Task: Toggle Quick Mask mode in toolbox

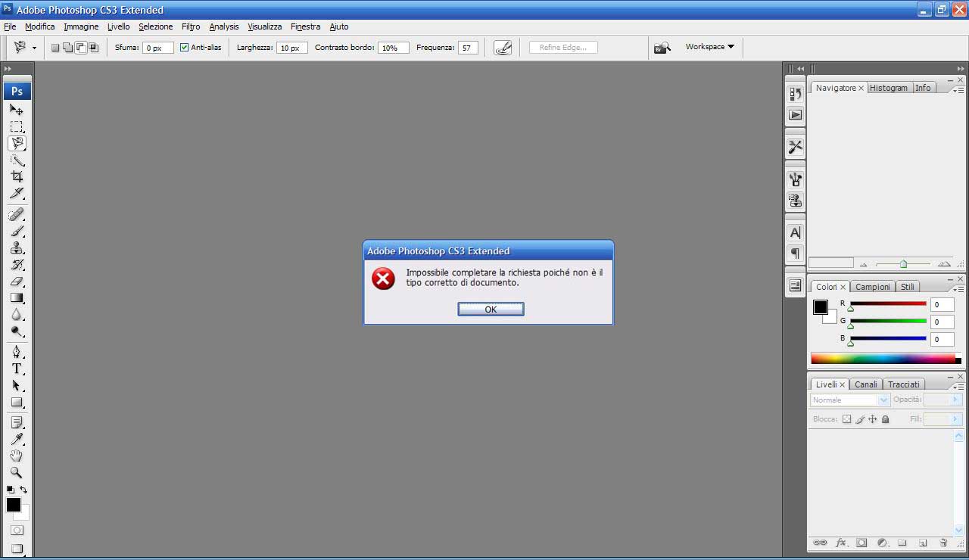Action: tap(17, 530)
